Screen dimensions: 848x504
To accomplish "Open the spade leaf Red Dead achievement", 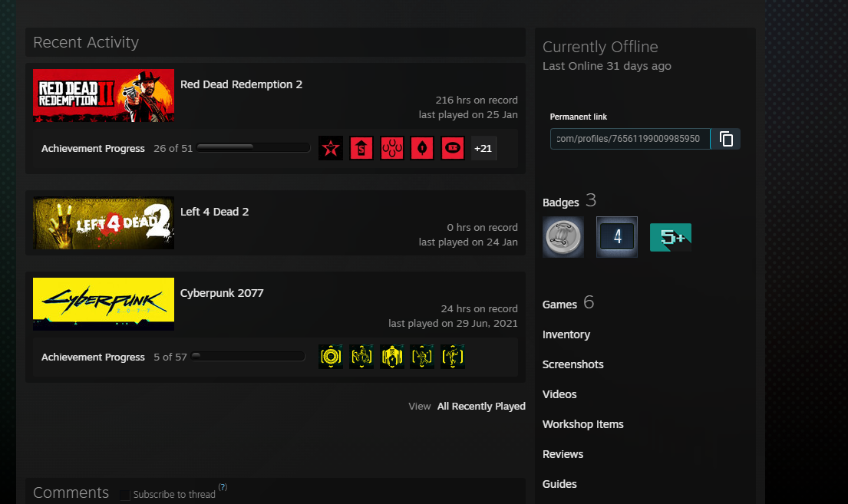I will (x=422, y=148).
